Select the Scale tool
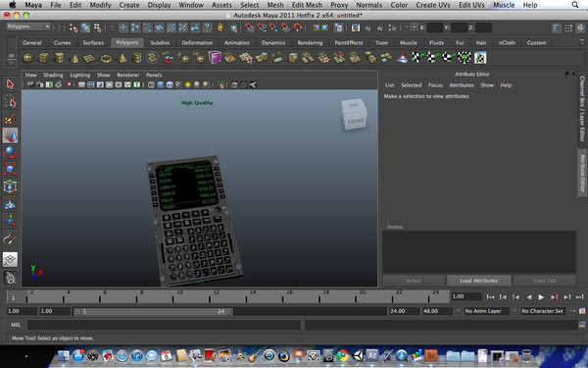The height and width of the screenshot is (368, 588). (10, 170)
